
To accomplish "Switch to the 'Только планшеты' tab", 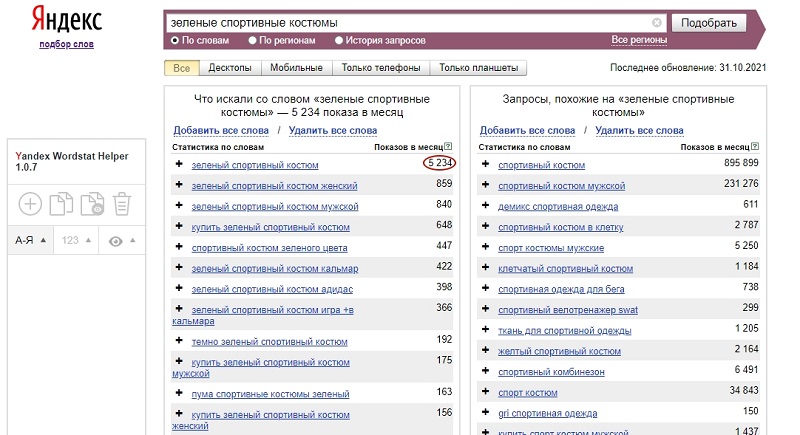I will 479,68.
